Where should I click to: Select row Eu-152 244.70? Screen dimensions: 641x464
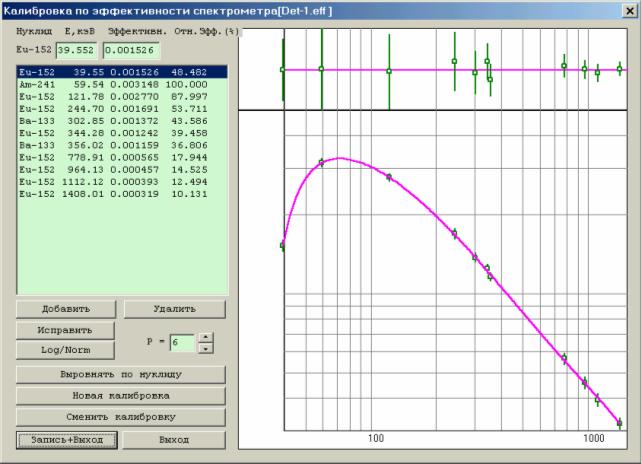coord(122,109)
